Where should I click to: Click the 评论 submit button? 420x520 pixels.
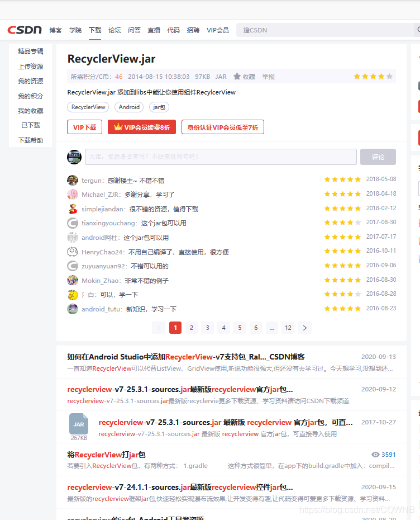pos(378,157)
